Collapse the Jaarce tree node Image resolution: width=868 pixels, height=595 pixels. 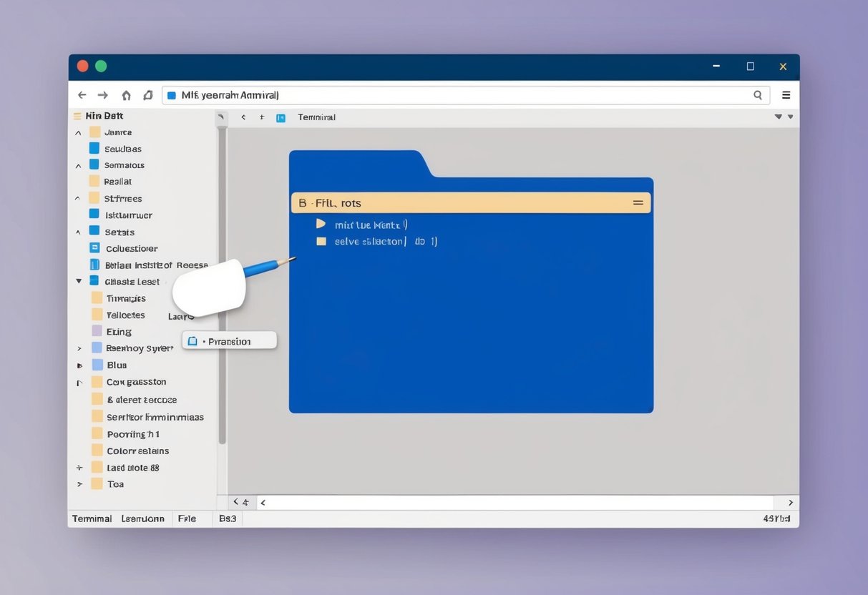(78, 132)
